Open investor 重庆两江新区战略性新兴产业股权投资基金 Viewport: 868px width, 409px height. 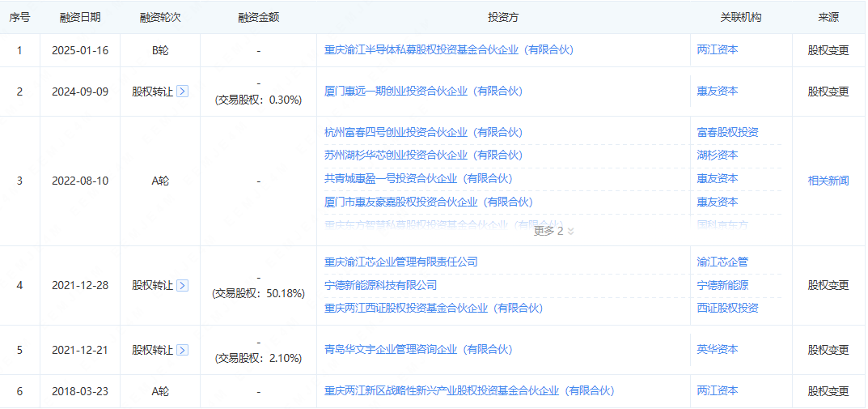pyautogui.click(x=469, y=391)
